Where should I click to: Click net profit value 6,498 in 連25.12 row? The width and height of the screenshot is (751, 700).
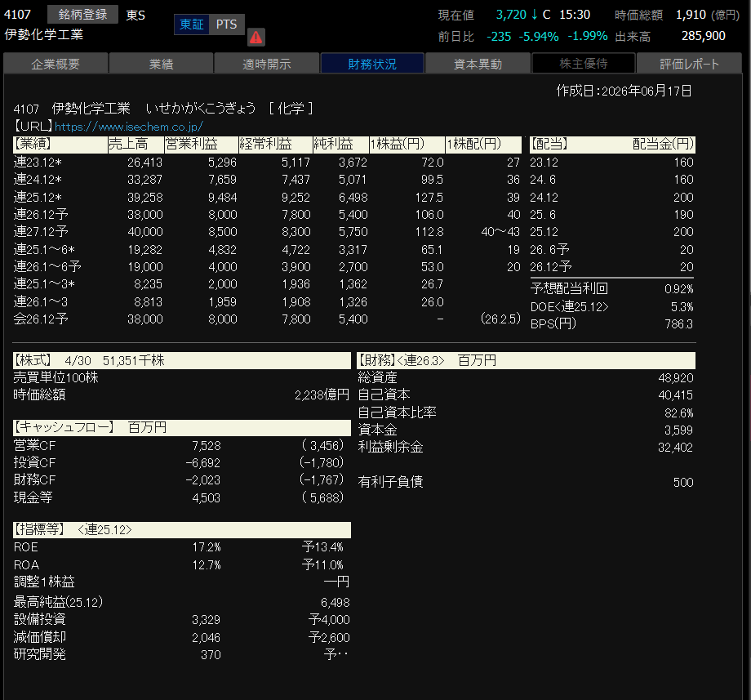[x=353, y=198]
